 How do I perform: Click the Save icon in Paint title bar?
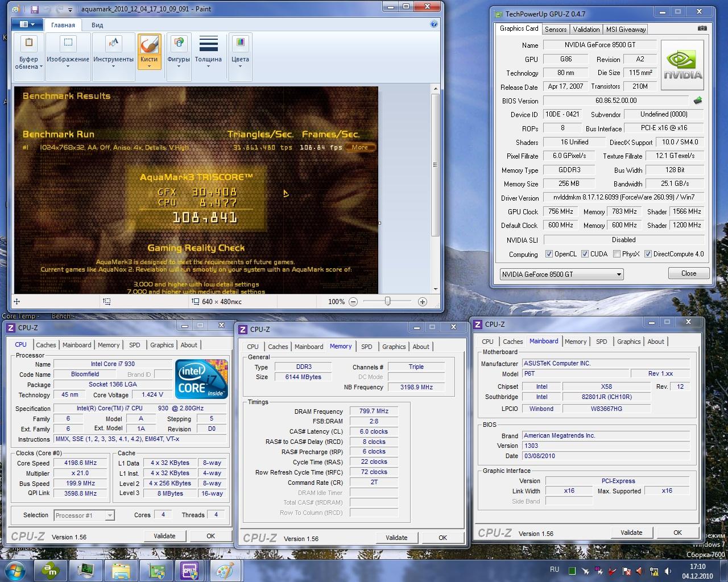pos(35,9)
